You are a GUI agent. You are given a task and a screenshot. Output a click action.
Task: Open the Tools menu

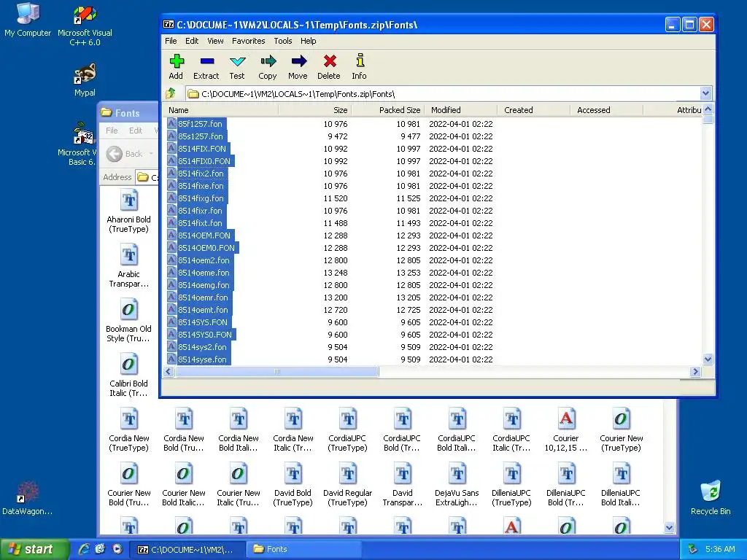282,41
